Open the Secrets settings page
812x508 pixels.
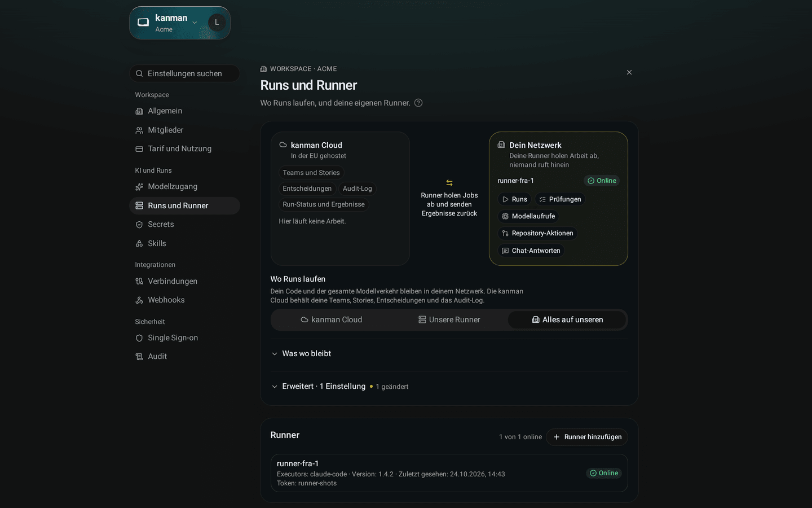184,225
